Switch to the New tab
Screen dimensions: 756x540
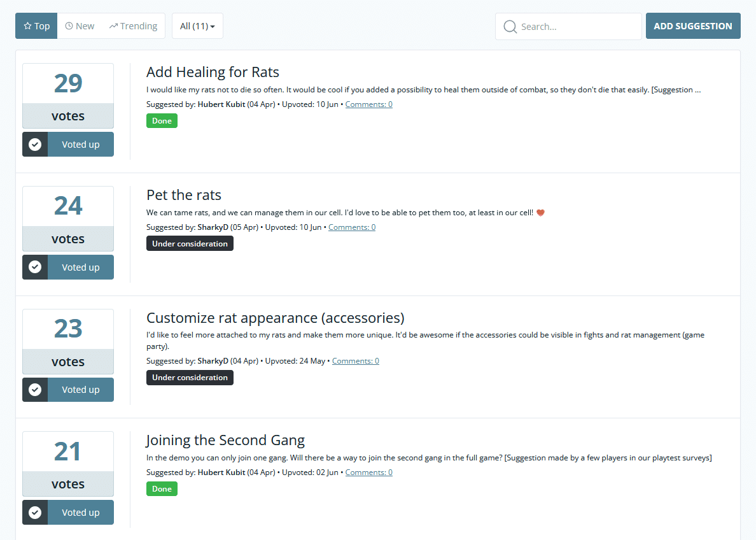point(80,26)
